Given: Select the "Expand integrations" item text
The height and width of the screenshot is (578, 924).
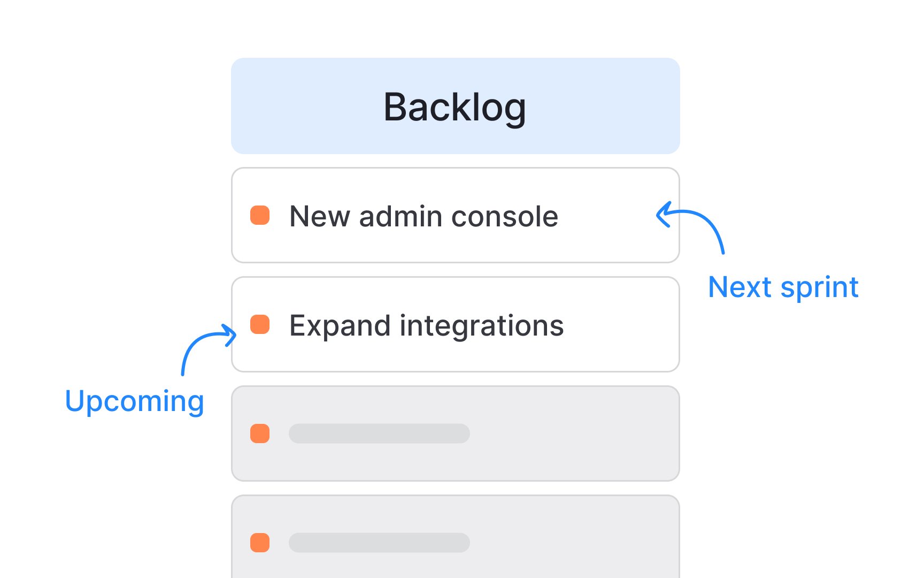Looking at the screenshot, I should (x=426, y=325).
